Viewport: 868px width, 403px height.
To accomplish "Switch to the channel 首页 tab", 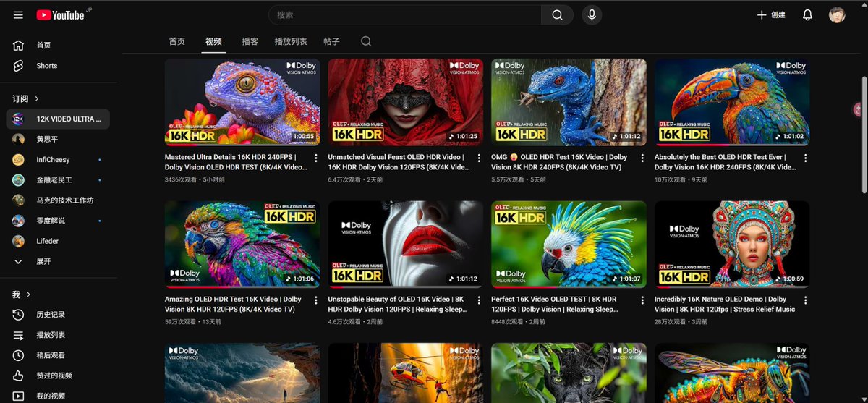I will (x=177, y=41).
